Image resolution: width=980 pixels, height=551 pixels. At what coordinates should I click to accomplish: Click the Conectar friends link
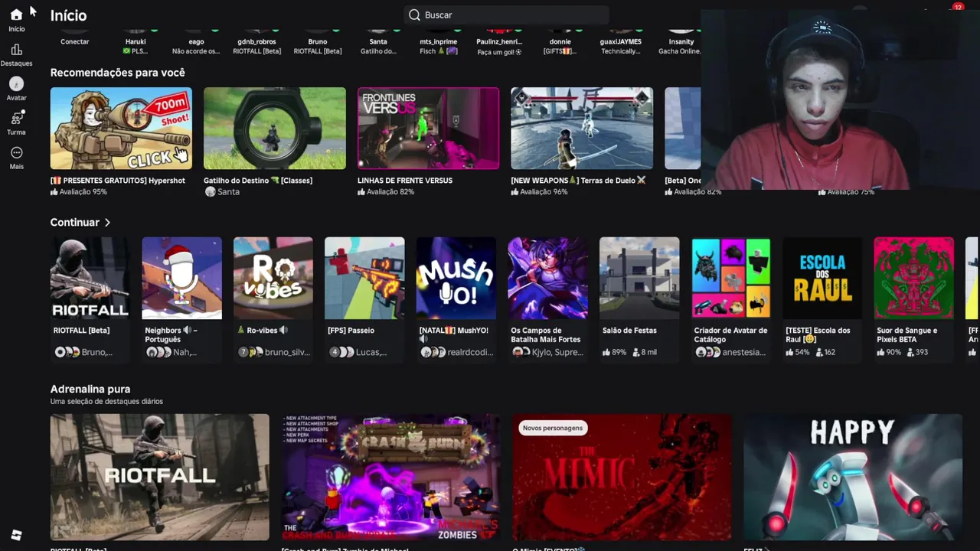coord(75,41)
